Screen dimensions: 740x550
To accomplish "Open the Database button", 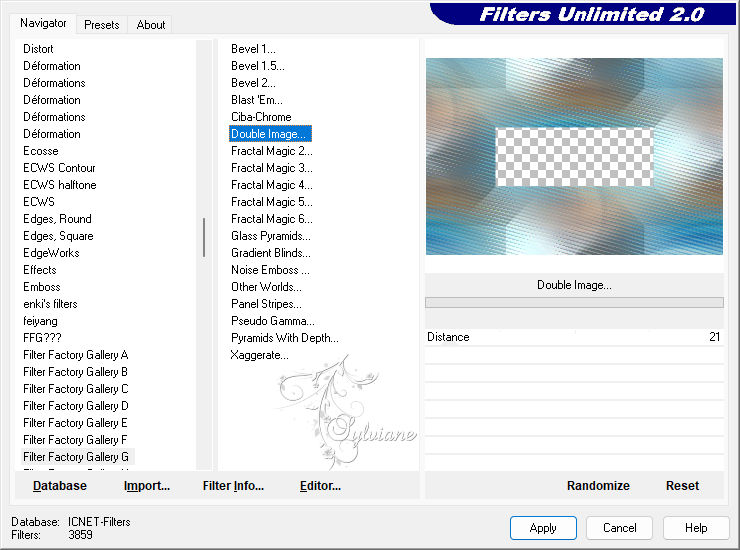I will [x=60, y=486].
